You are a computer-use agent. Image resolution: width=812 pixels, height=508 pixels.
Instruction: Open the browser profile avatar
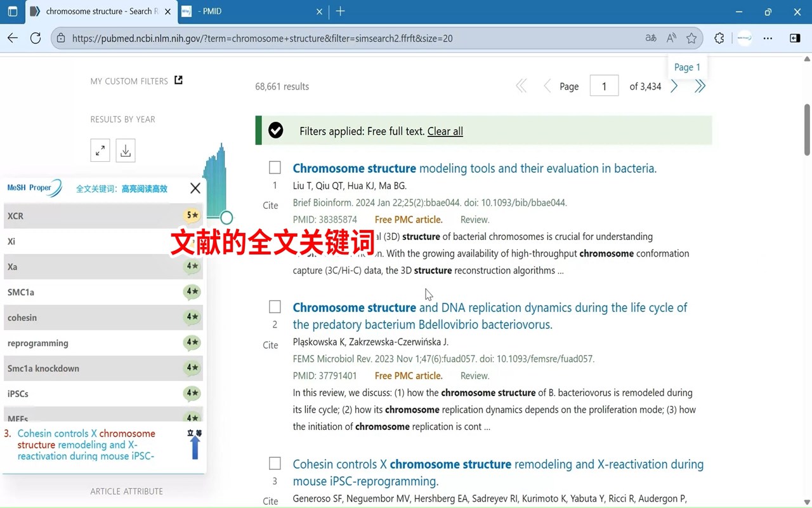click(744, 38)
